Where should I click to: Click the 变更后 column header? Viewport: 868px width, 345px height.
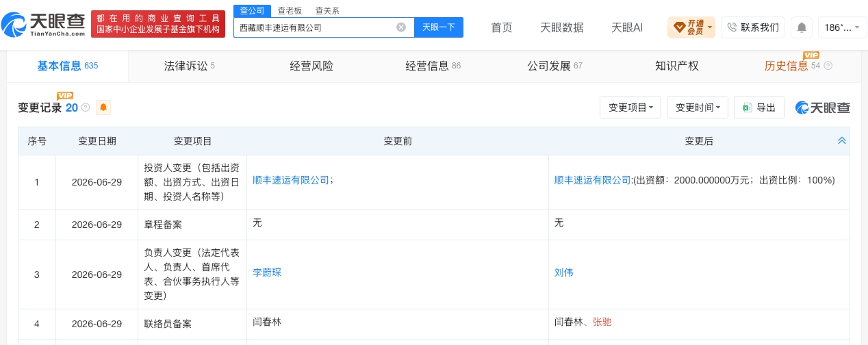(x=699, y=141)
